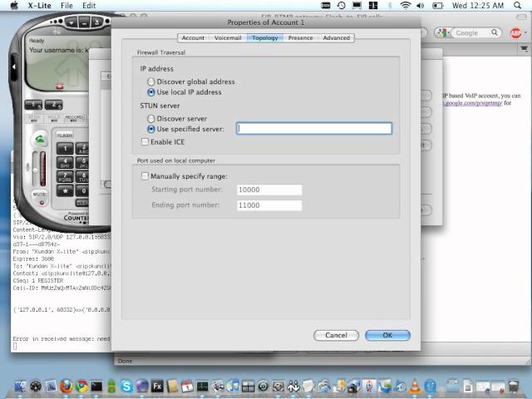Click the red Adblock icon in browser toolbar
The width and height of the screenshot is (532, 399).
click(516, 33)
